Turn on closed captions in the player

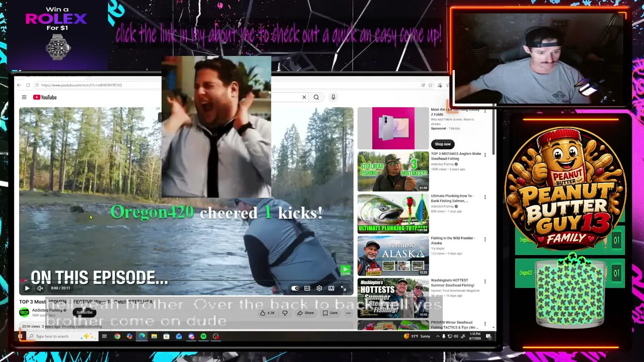pos(307,288)
